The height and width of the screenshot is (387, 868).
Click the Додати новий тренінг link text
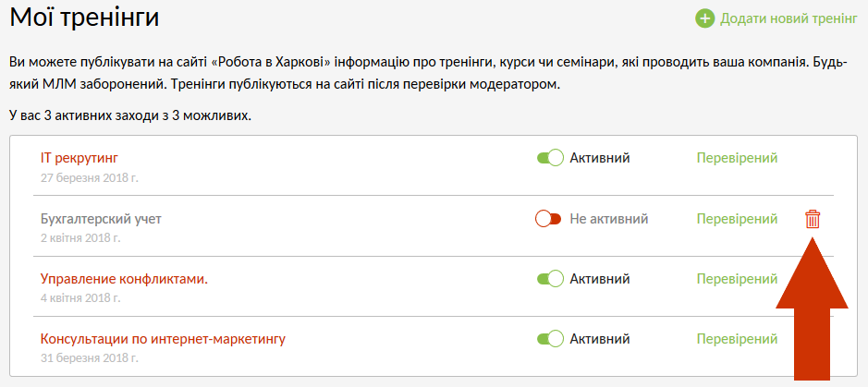point(789,18)
